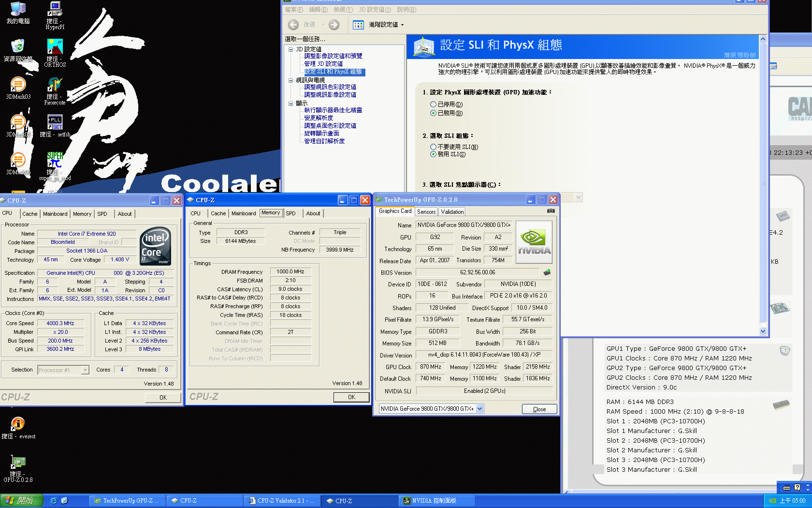
Task: Launch the 3DMark03 desktop icon
Action: click(18, 88)
